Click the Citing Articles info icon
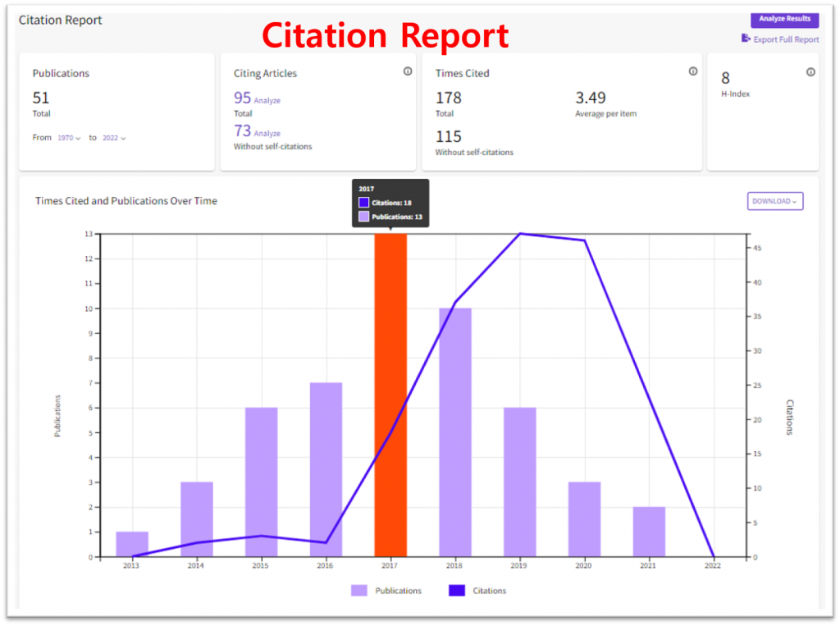The height and width of the screenshot is (626, 840). click(408, 72)
